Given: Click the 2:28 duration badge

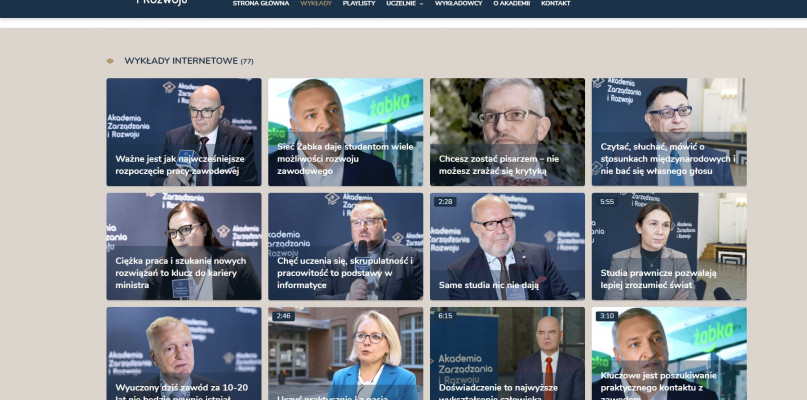Looking at the screenshot, I should [445, 202].
